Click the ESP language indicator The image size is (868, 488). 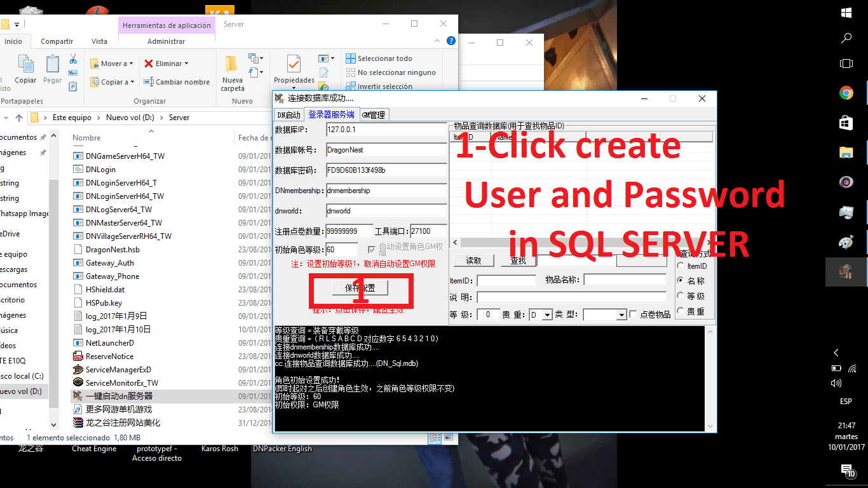click(x=846, y=402)
